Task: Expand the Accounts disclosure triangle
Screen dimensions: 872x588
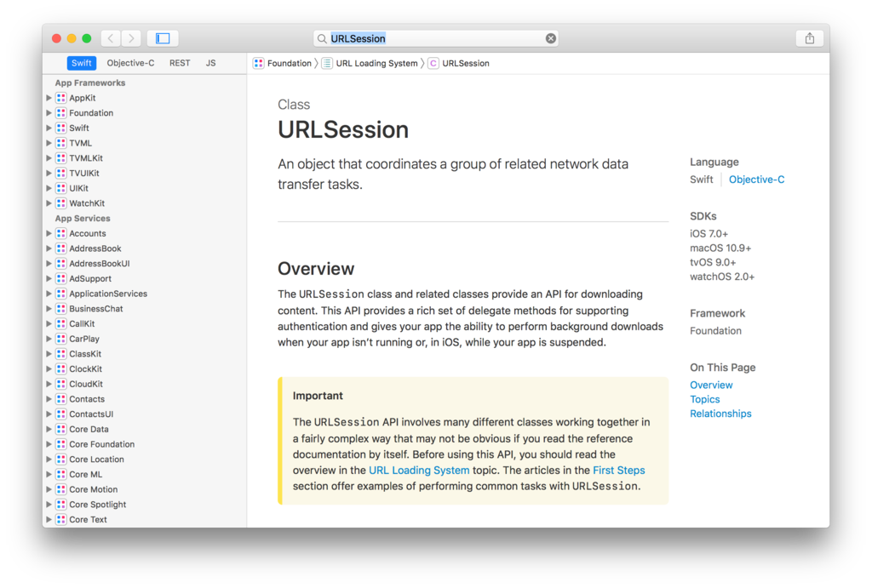Action: (x=49, y=233)
